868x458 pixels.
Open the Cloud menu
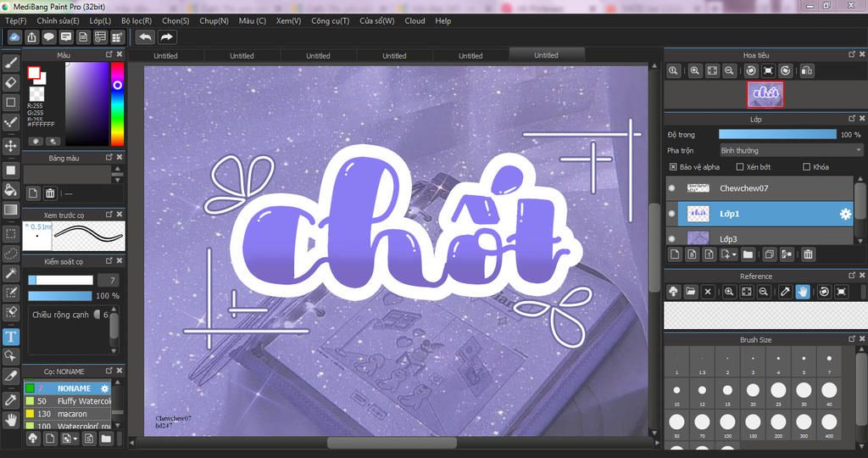pyautogui.click(x=415, y=20)
